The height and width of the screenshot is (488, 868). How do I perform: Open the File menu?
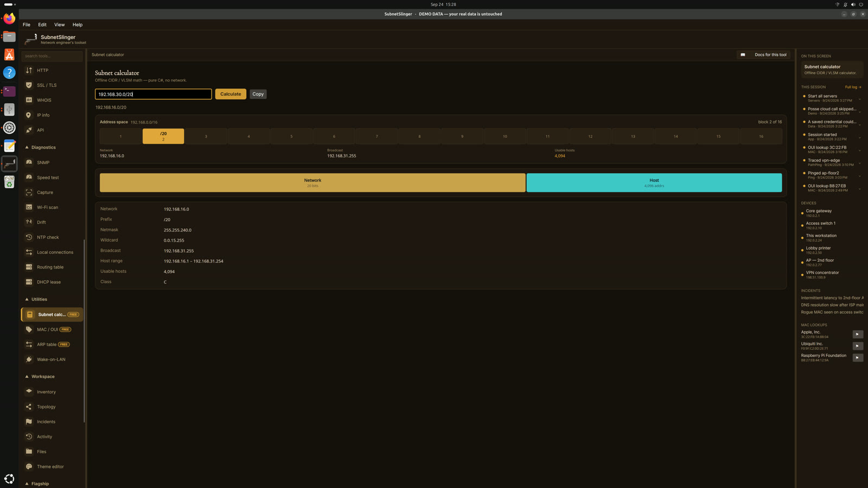pyautogui.click(x=27, y=25)
